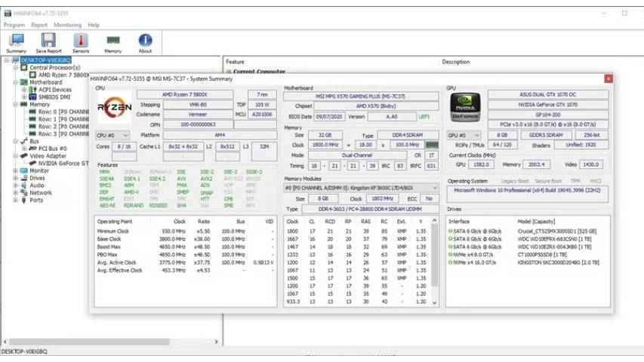Click the HWiNFO64 title bar app icon
The image size is (644, 362).
click(x=8, y=13)
